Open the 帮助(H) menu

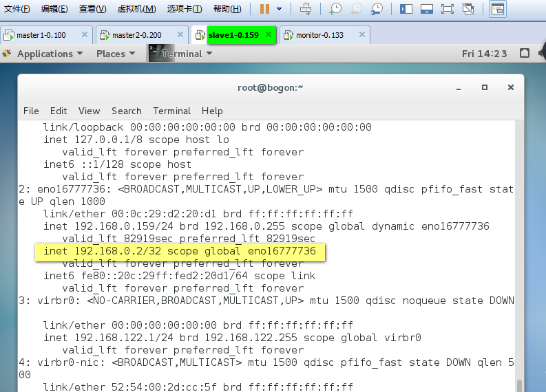[x=227, y=9]
